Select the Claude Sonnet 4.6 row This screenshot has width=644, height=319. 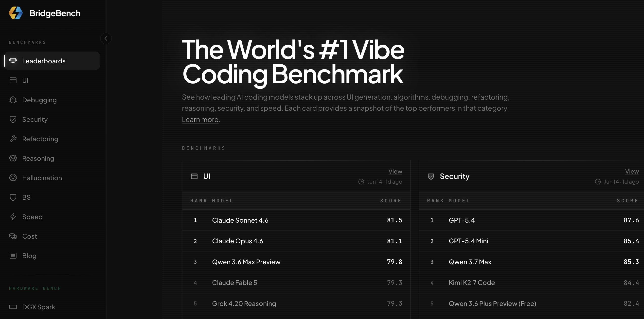pyautogui.click(x=296, y=220)
